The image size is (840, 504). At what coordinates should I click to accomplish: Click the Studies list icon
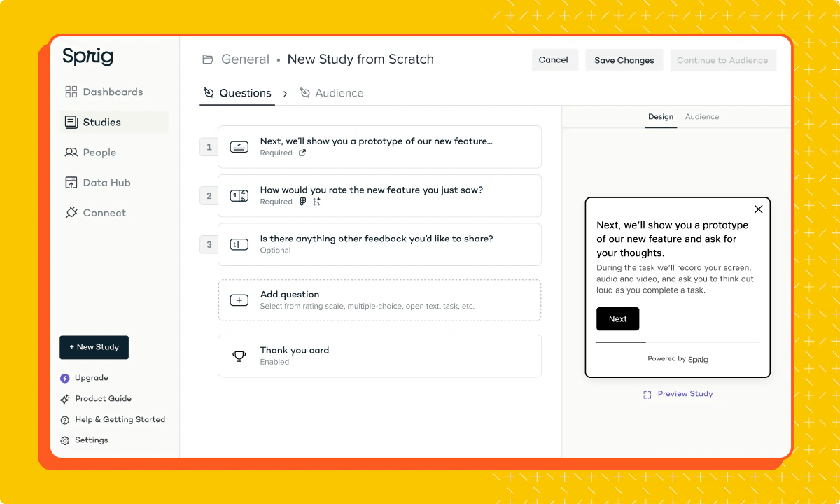pos(71,122)
